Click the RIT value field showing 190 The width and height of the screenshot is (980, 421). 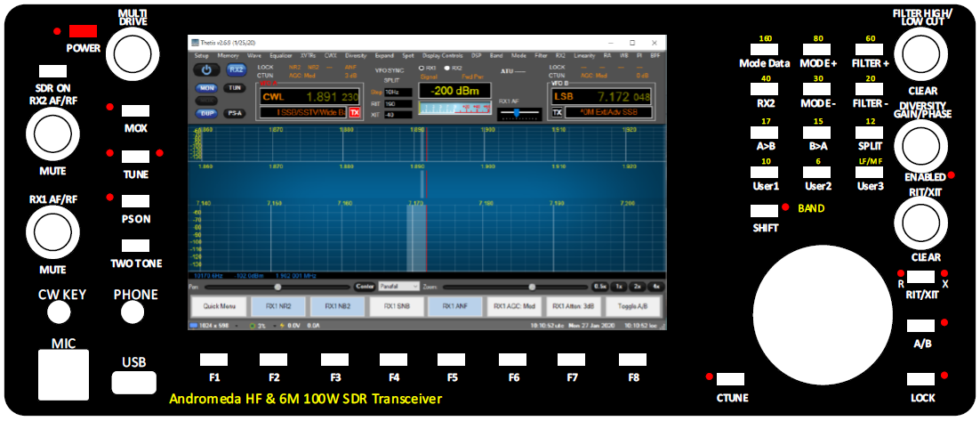[x=398, y=103]
